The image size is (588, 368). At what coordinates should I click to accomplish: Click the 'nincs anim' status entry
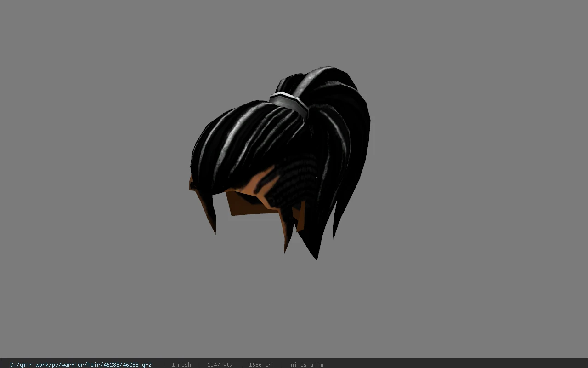[x=307, y=365]
